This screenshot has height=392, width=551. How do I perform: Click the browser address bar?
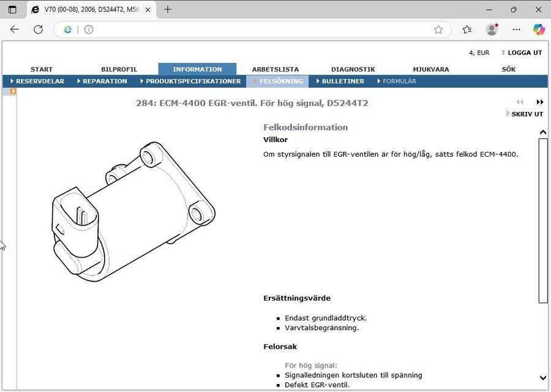(x=257, y=29)
